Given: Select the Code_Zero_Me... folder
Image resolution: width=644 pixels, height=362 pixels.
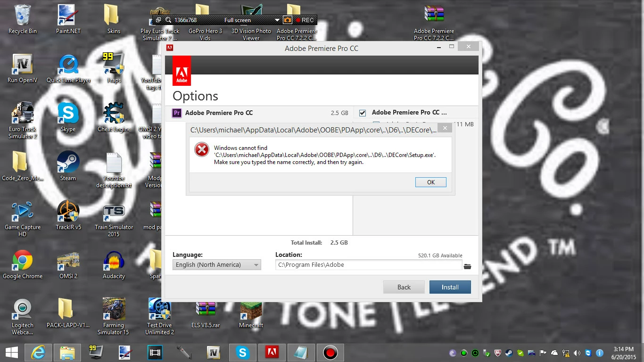Looking at the screenshot, I should [22, 167].
